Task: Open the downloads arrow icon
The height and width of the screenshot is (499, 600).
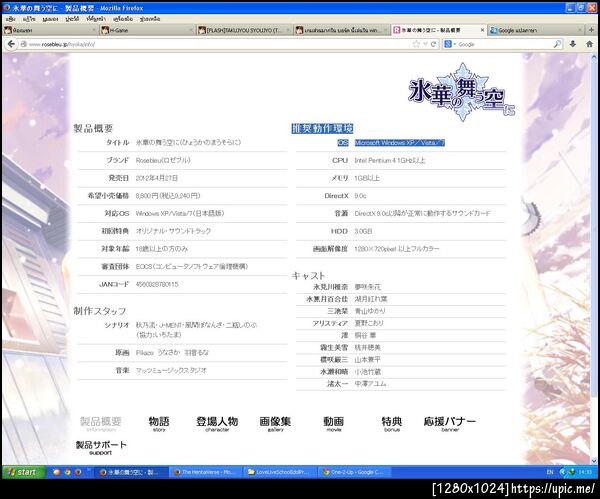Action: click(572, 44)
